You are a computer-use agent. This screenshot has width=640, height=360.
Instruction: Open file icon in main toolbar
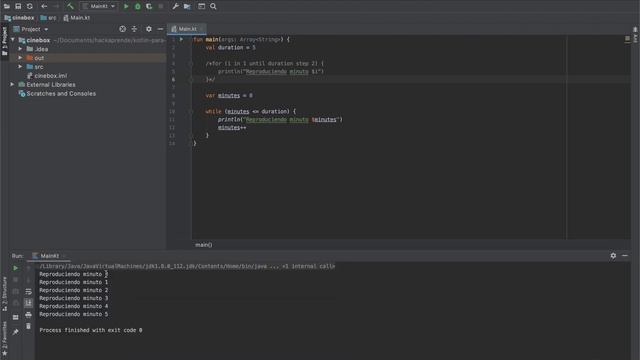click(x=7, y=6)
